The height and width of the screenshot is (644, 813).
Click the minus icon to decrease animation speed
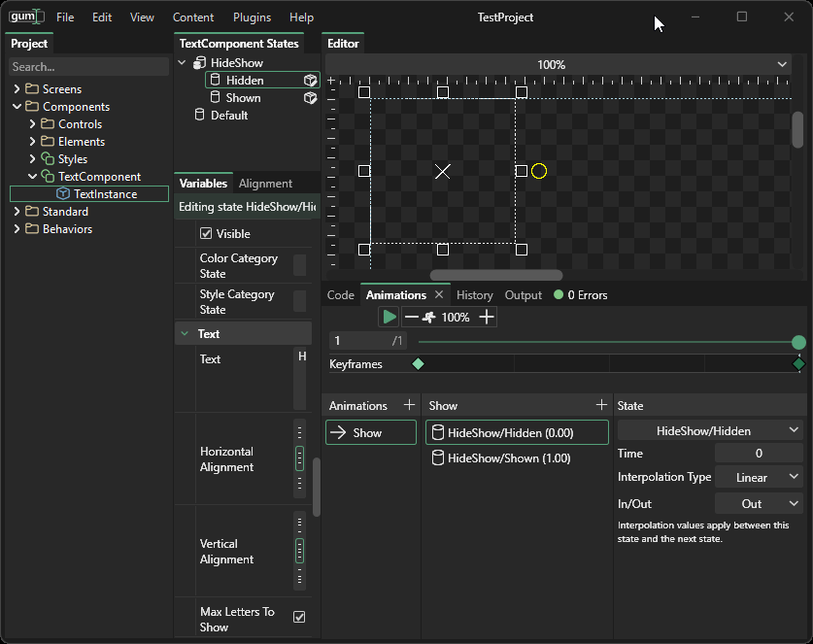(412, 317)
